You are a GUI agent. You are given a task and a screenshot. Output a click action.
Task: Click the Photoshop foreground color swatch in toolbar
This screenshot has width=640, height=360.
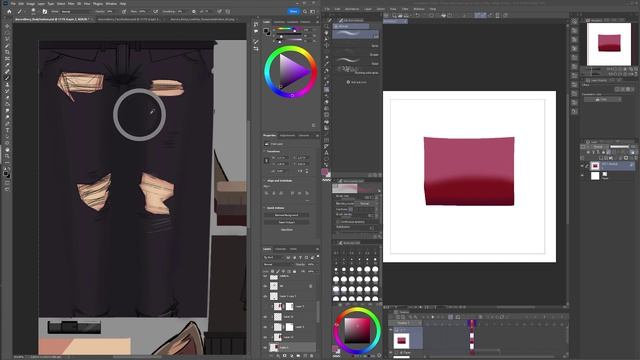(x=6, y=173)
